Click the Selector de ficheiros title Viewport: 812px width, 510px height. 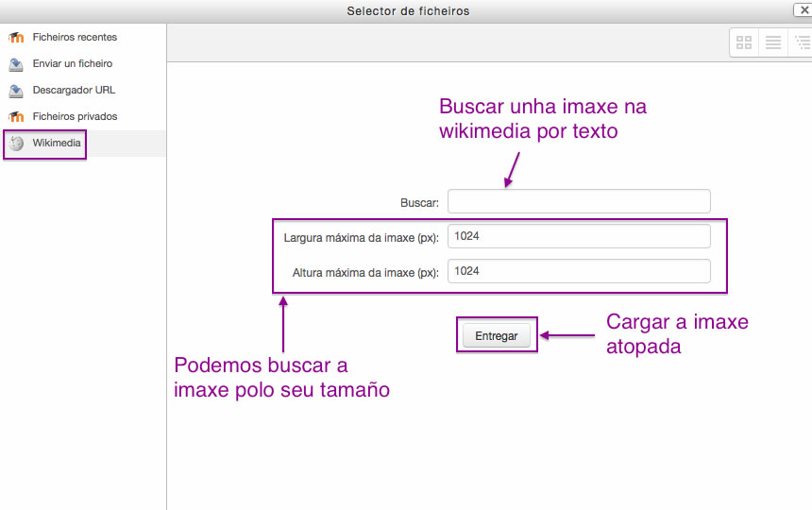pyautogui.click(x=408, y=11)
